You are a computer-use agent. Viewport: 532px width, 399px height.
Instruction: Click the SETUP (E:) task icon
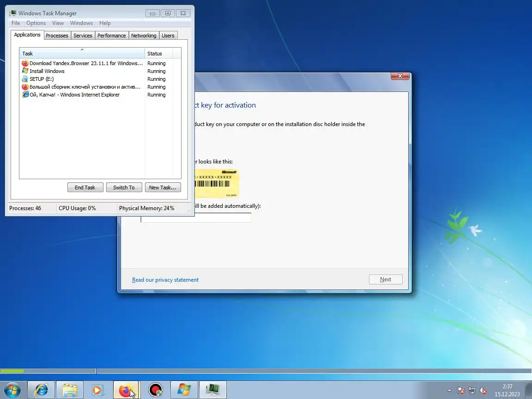(25, 79)
